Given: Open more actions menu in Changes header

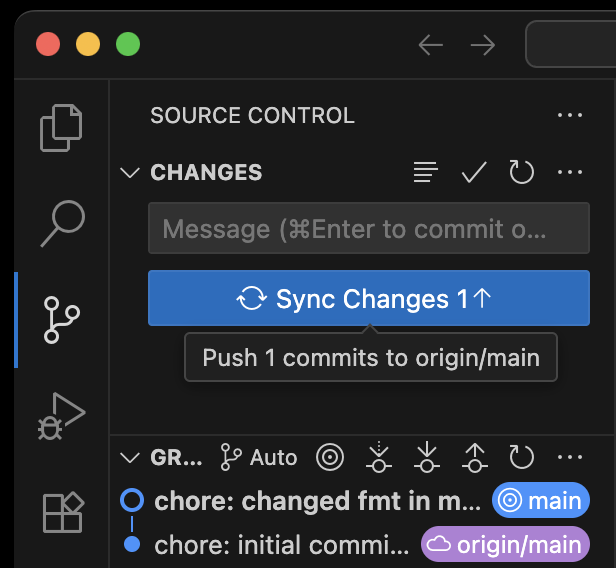Looking at the screenshot, I should tap(570, 172).
